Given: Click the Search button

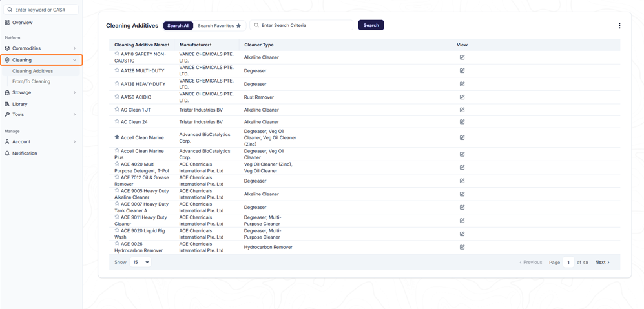Looking at the screenshot, I should tap(371, 25).
